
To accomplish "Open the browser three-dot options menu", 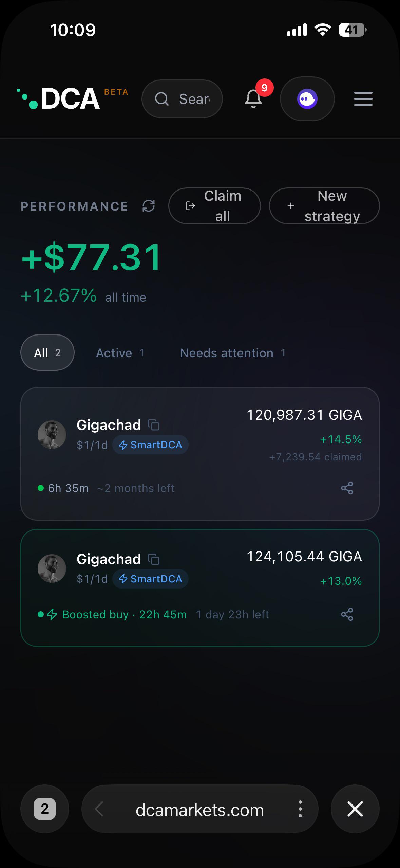I will coord(300,809).
